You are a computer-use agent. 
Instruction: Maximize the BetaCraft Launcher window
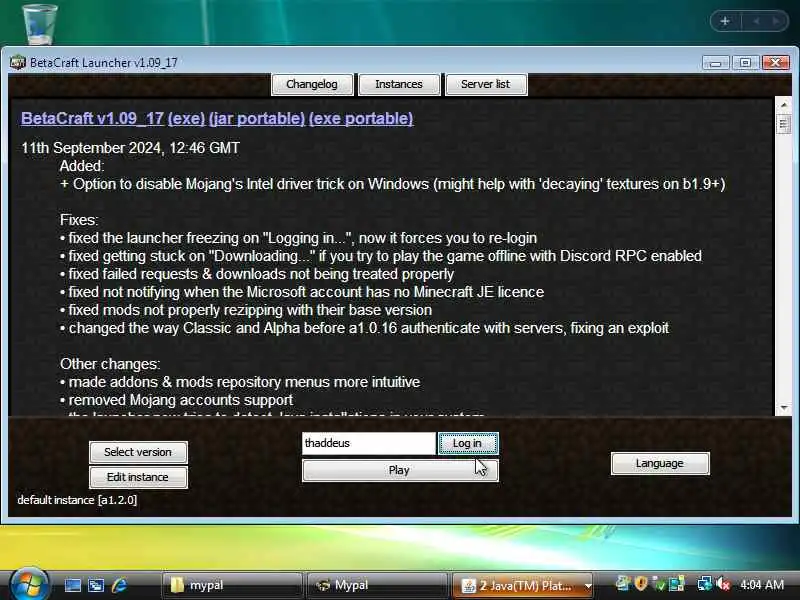(x=745, y=63)
